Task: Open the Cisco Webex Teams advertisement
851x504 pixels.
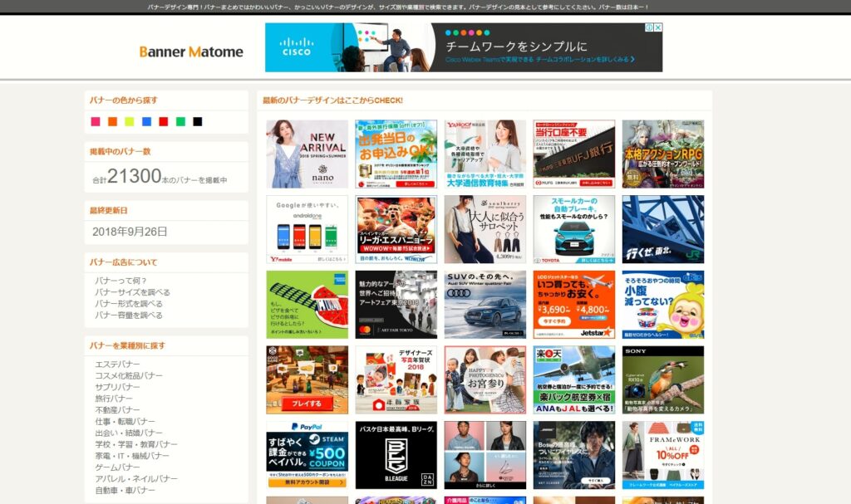Action: [x=464, y=47]
